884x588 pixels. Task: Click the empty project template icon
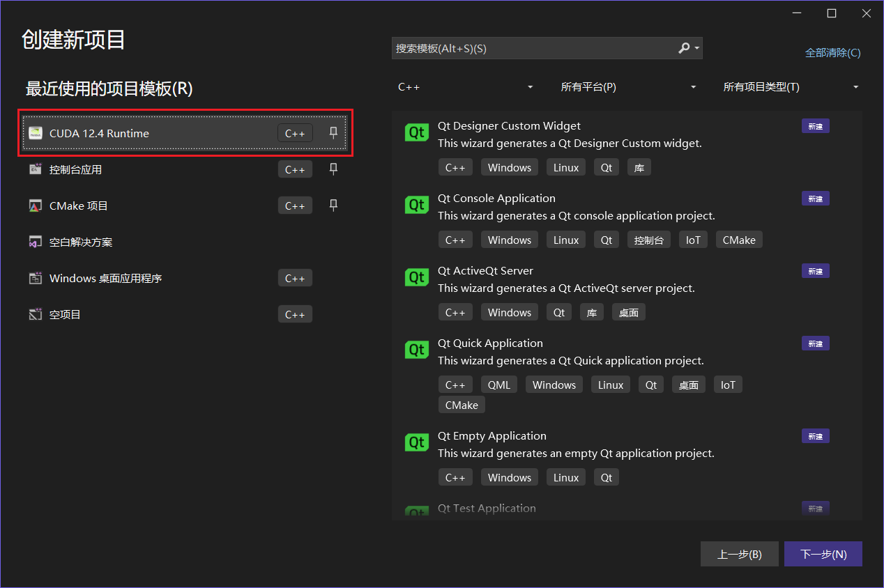(x=36, y=314)
